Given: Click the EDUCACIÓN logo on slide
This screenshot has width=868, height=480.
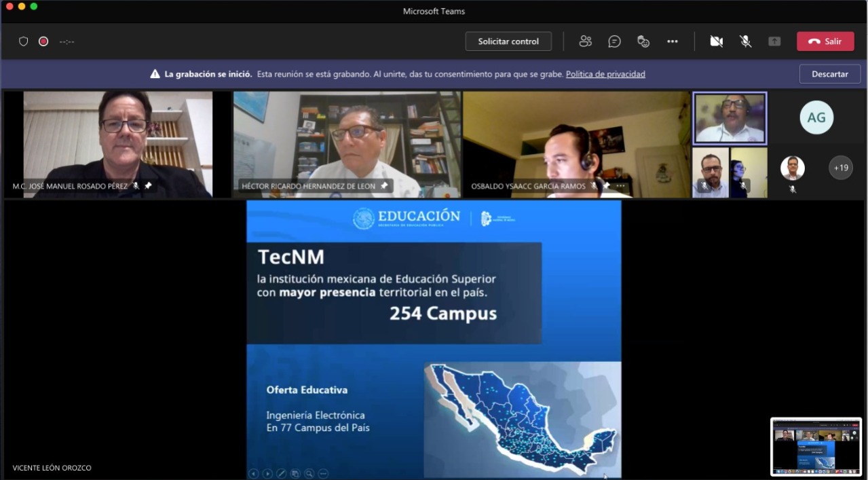Looking at the screenshot, I should click(x=407, y=218).
